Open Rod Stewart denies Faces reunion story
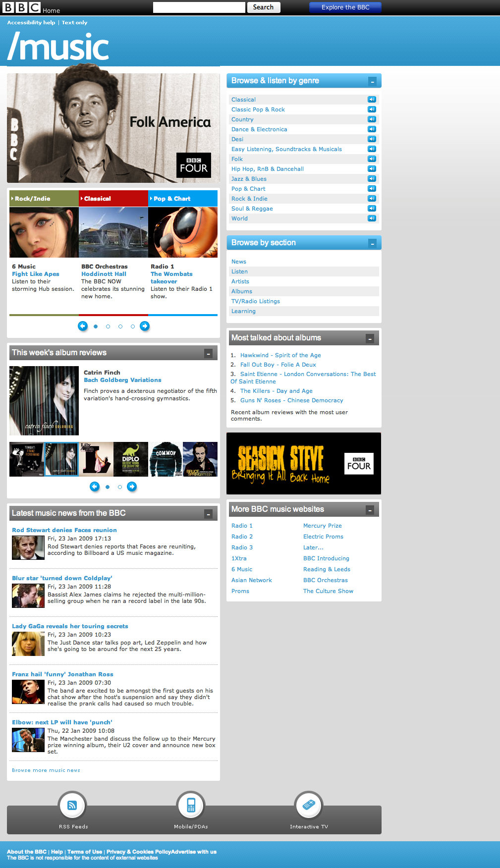This screenshot has width=500, height=868. [x=64, y=530]
